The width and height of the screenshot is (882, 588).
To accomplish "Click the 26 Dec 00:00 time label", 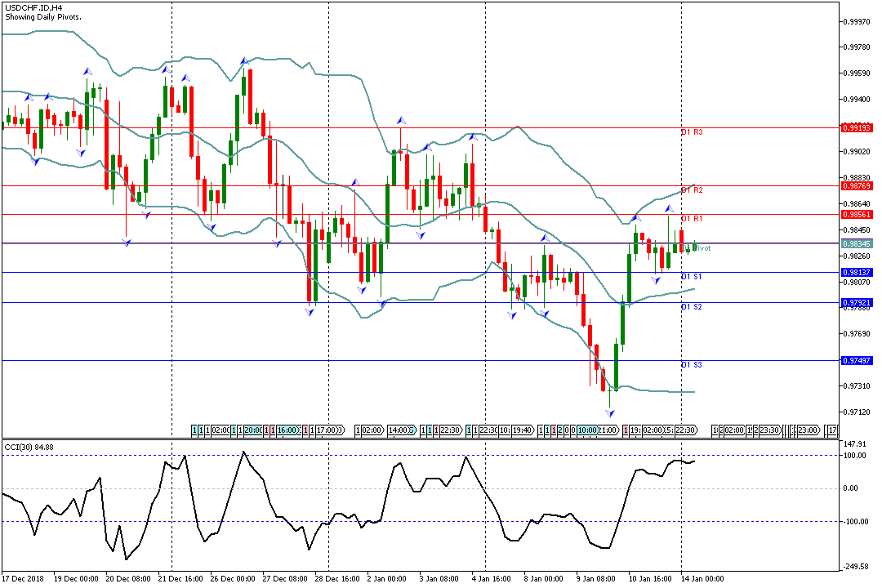I will [x=233, y=578].
